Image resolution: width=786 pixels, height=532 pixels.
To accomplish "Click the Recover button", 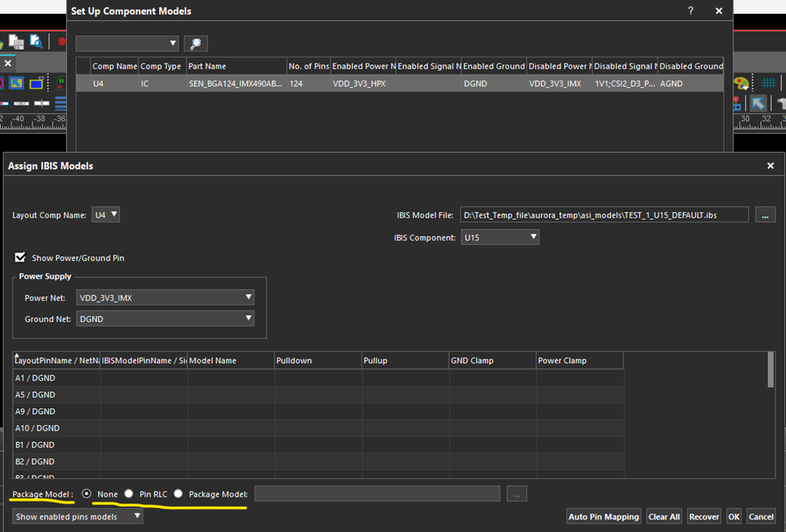I will 704,517.
